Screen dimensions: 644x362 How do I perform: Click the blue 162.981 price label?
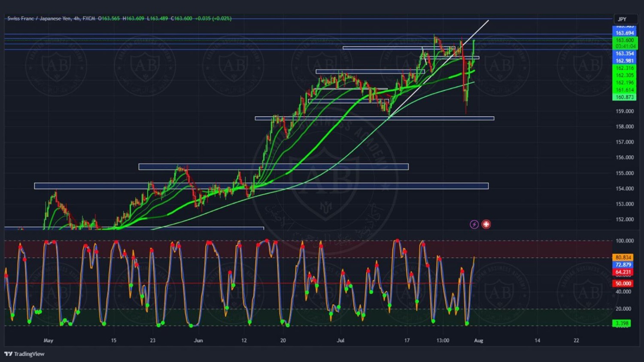point(625,61)
